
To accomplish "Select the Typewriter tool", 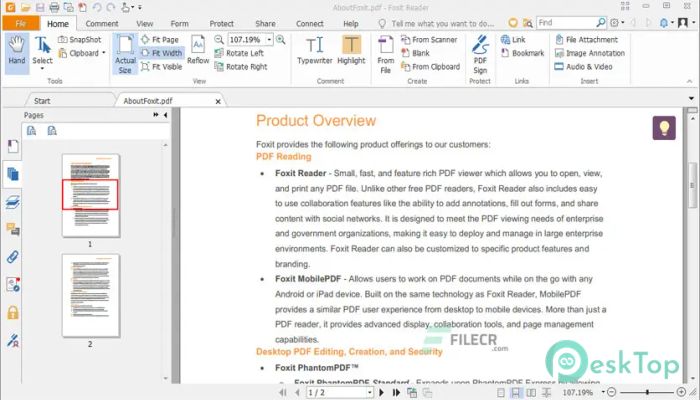I will (315, 50).
